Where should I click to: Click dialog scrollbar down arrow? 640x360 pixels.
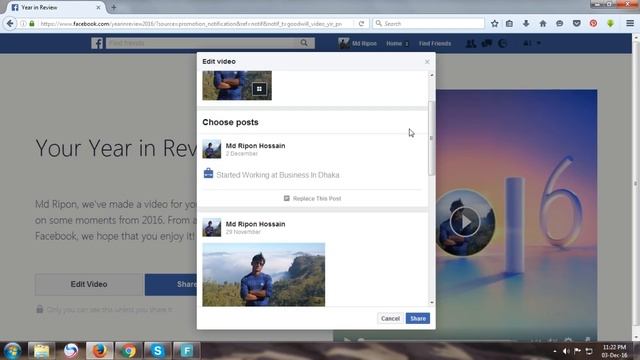tap(431, 302)
